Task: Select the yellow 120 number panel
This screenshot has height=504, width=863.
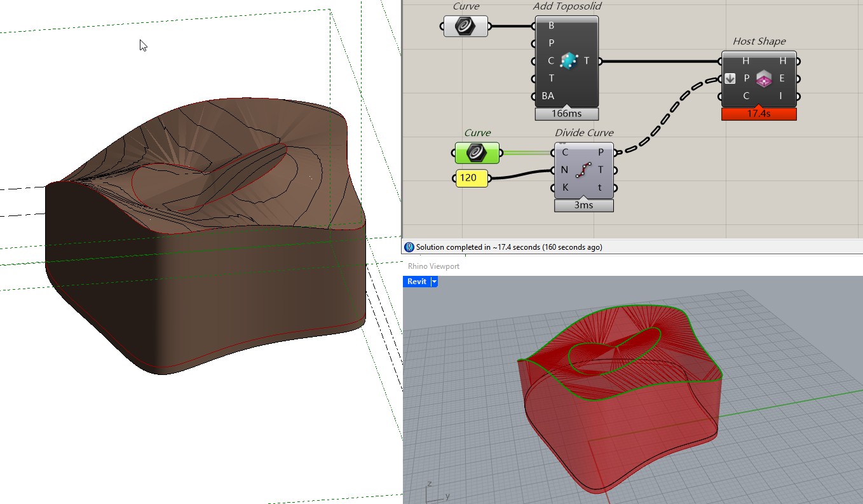Action: coord(471,178)
